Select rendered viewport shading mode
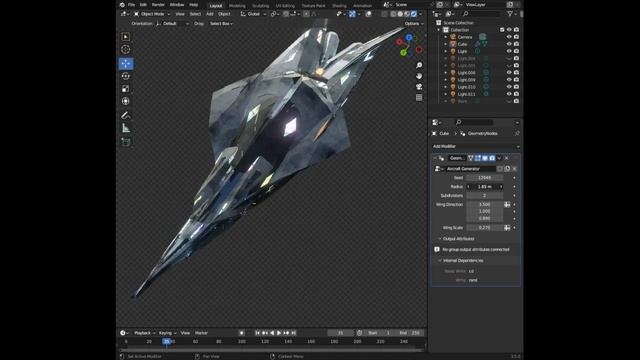Image resolution: width=640 pixels, height=360 pixels. point(414,14)
